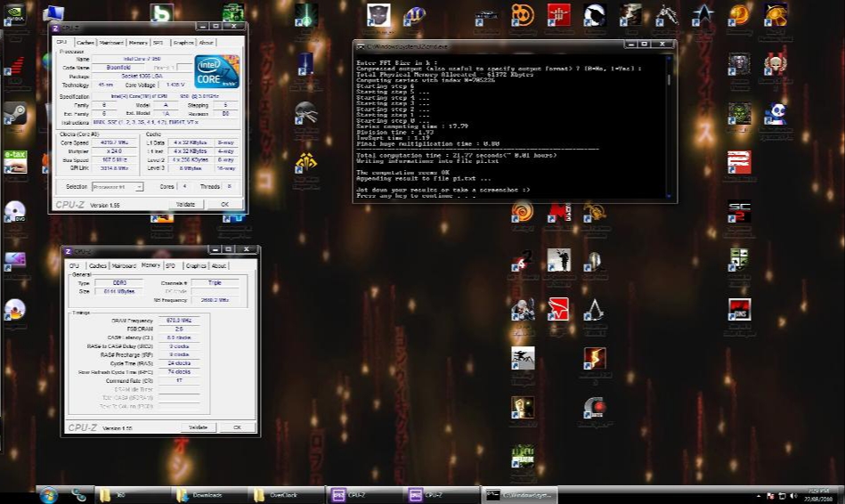Select the green b logo desktop icon
845x504 pixels.
point(161,14)
